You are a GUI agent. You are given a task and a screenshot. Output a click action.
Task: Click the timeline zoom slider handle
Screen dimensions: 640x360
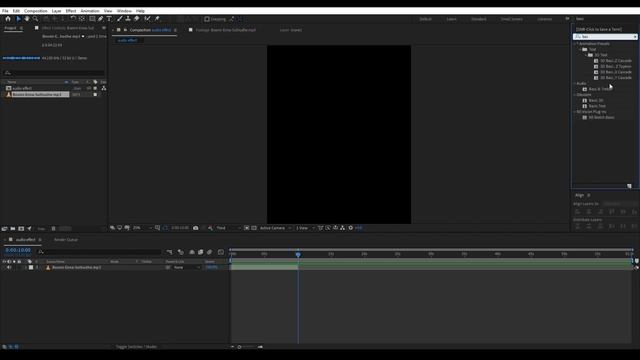[x=240, y=347]
